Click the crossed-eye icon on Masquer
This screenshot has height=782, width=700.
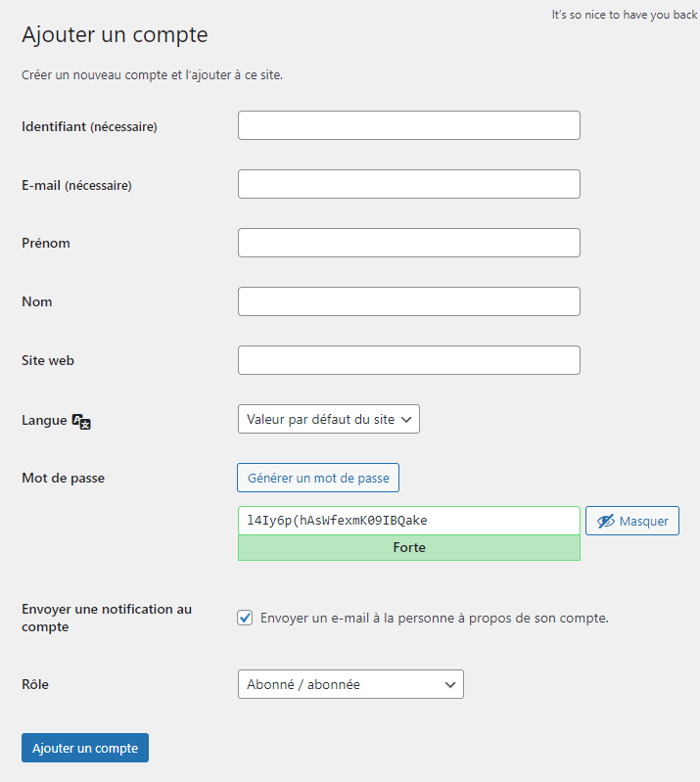coord(605,521)
